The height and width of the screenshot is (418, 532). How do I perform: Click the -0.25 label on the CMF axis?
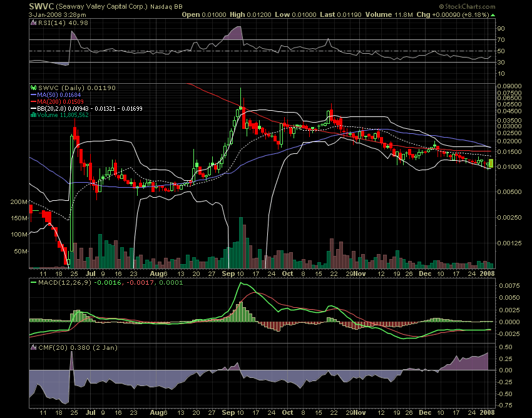click(x=504, y=382)
